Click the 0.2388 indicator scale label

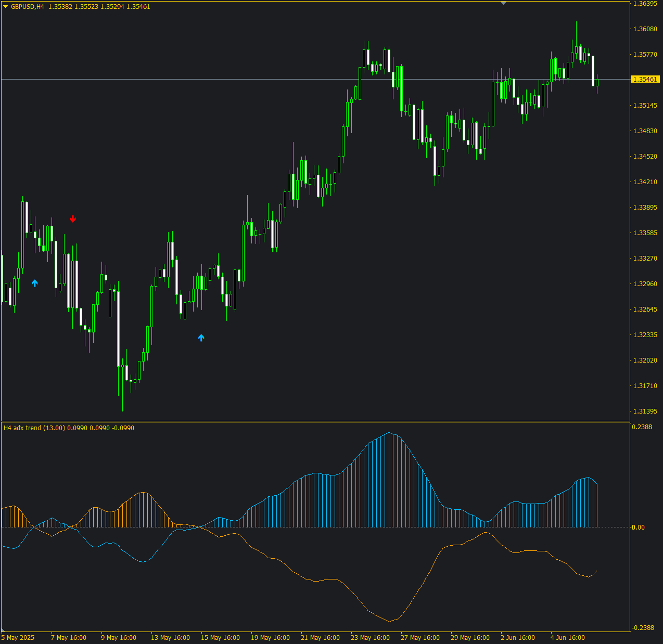point(642,427)
